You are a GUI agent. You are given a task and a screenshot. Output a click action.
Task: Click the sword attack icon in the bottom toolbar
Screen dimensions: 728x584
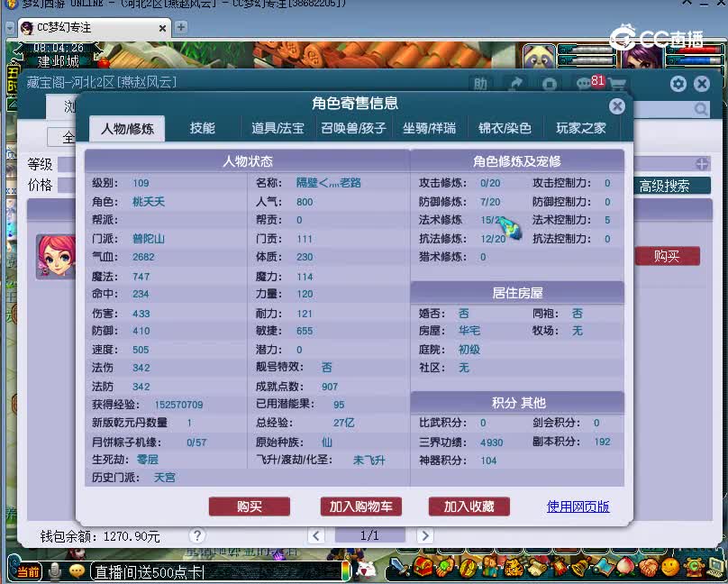click(400, 567)
